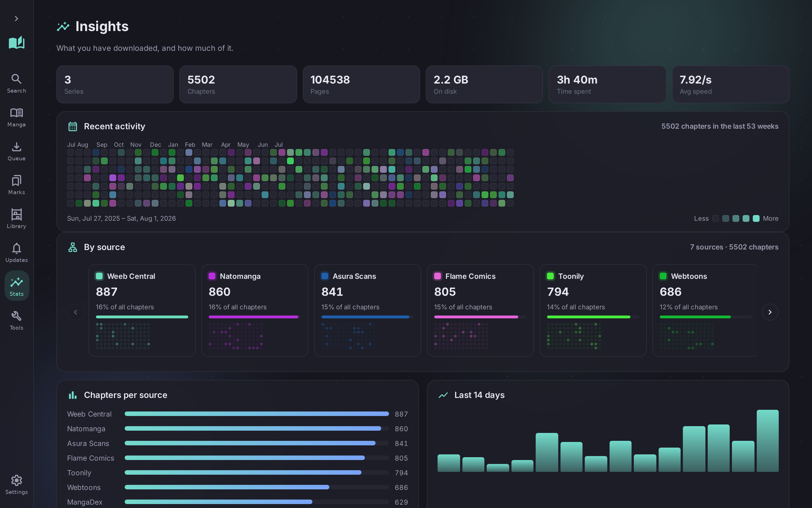This screenshot has width=812, height=508.
Task: Click the 5502 Chapters stat card
Action: pyautogui.click(x=238, y=84)
